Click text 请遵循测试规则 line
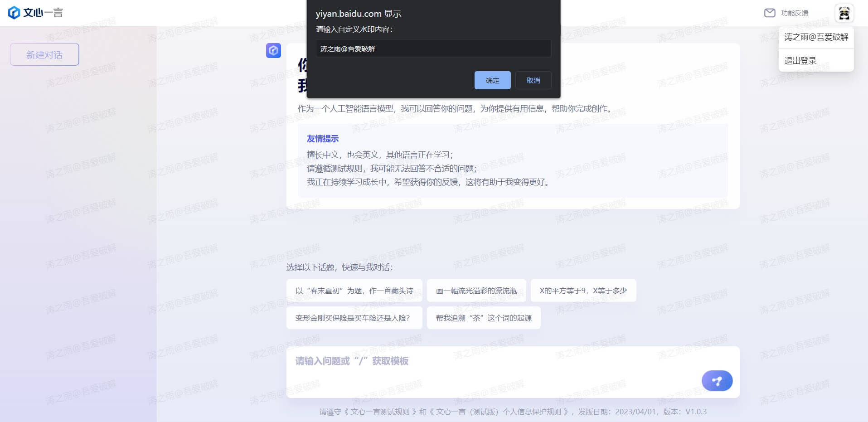Viewport: 868px width, 422px height. (x=392, y=168)
